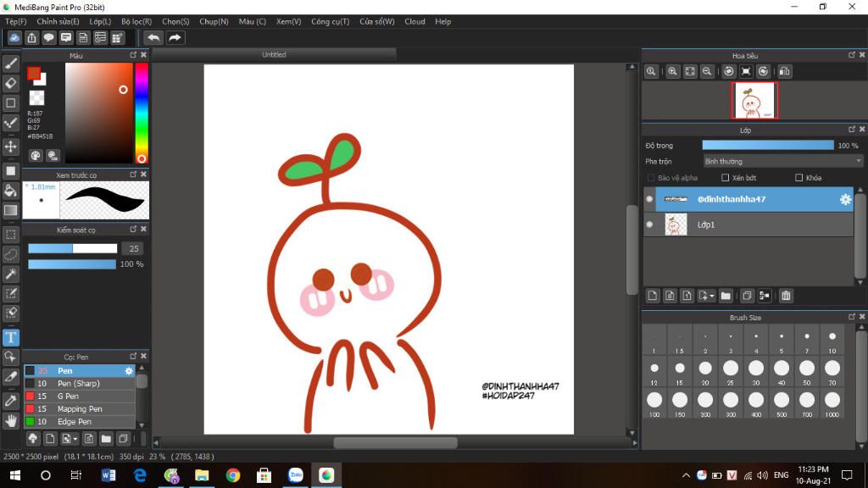Hide the Lớp1 layer visibility dot
The width and height of the screenshot is (868, 488).
(649, 225)
